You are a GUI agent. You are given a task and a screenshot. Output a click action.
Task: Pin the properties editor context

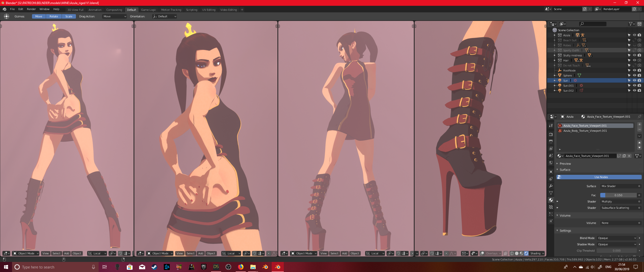point(639,117)
